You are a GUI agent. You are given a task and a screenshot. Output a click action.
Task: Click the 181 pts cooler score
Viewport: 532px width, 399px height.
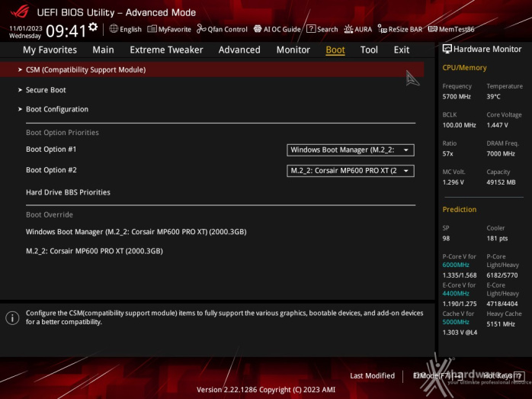pyautogui.click(x=498, y=238)
